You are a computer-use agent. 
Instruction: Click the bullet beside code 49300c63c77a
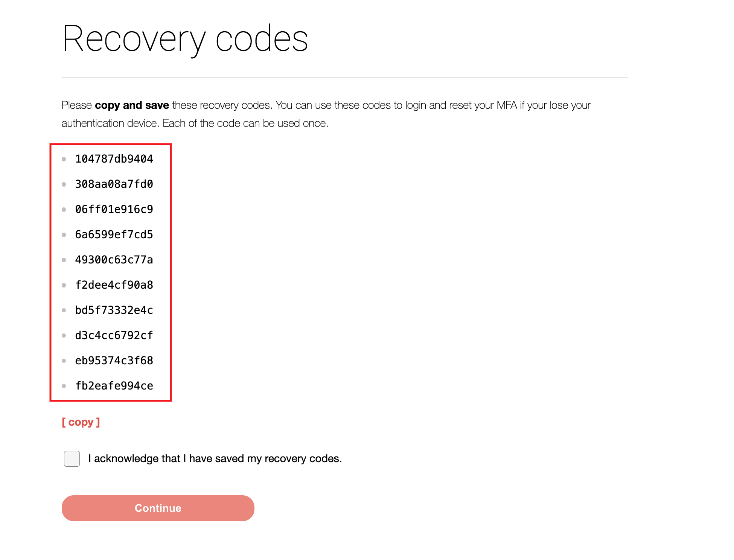(64, 260)
